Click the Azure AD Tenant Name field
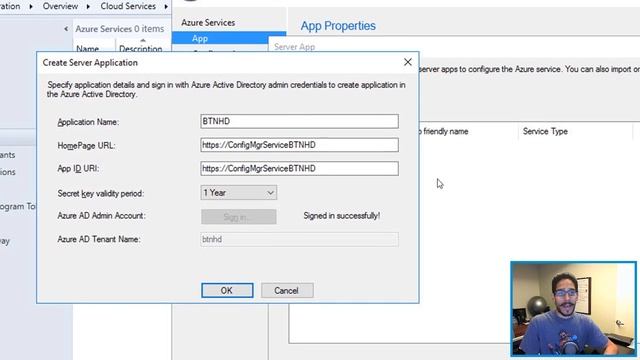The width and height of the screenshot is (640, 360). tap(299, 240)
